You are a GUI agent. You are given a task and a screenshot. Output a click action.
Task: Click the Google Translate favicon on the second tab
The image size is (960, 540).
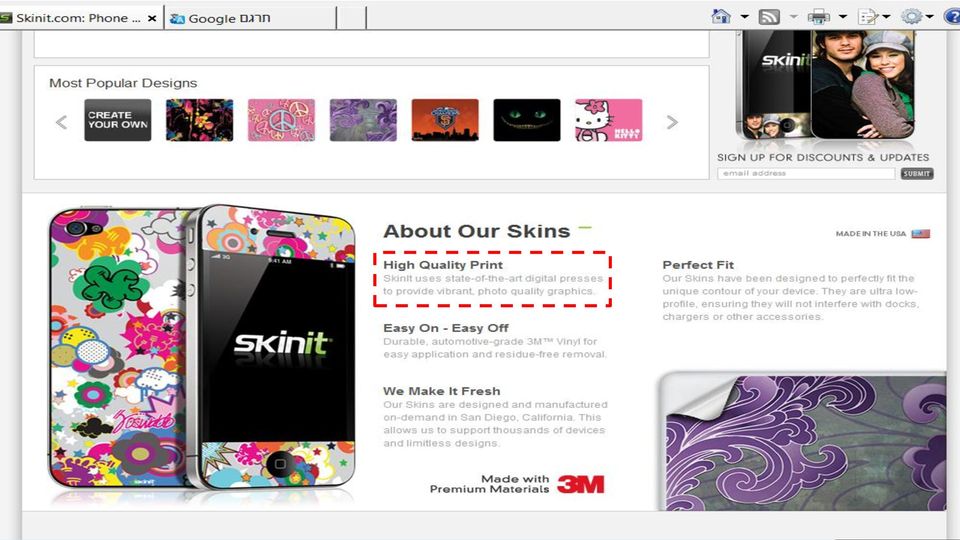coord(178,19)
